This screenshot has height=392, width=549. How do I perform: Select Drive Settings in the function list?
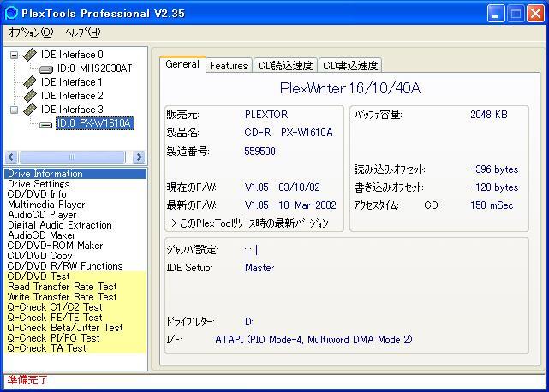[39, 184]
